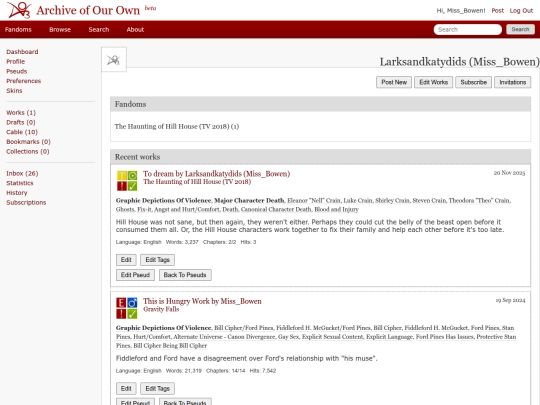
Task: Click the Explicit Sexual Content tag
Action: coord(333,337)
